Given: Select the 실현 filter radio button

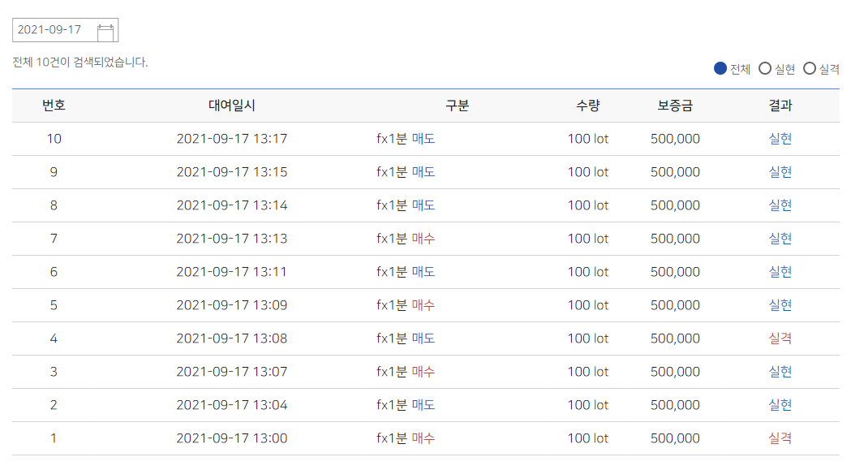Looking at the screenshot, I should (x=764, y=68).
